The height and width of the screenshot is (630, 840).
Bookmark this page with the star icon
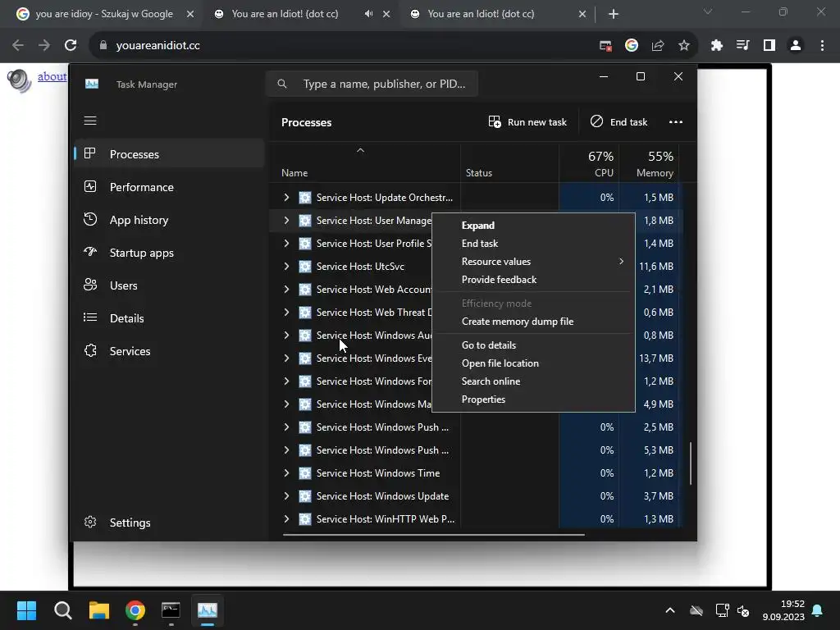(x=684, y=46)
